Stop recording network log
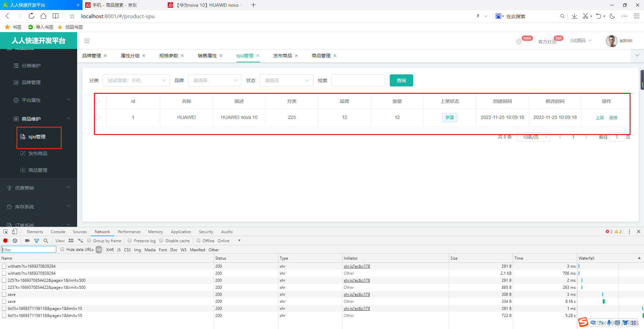The height and width of the screenshot is (329, 644). [x=5, y=241]
